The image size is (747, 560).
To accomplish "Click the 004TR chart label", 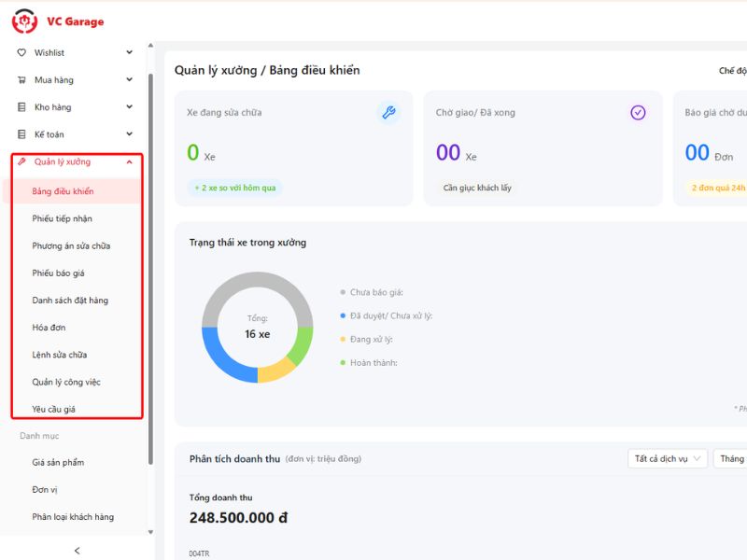I will 199,553.
